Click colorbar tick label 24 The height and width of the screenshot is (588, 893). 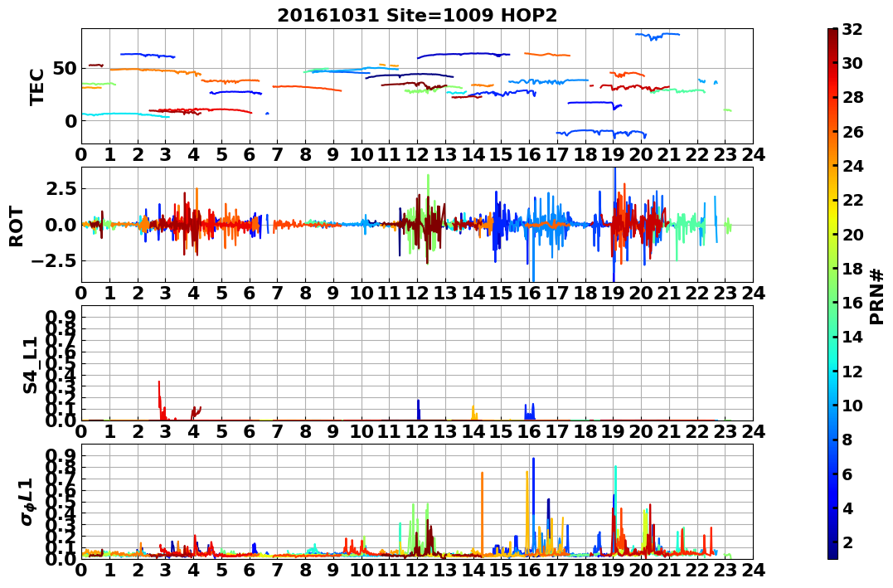coord(852,166)
